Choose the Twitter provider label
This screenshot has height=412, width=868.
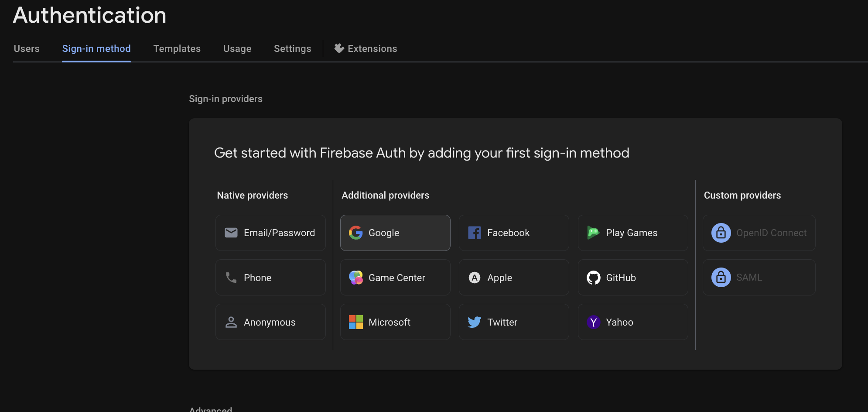click(502, 322)
